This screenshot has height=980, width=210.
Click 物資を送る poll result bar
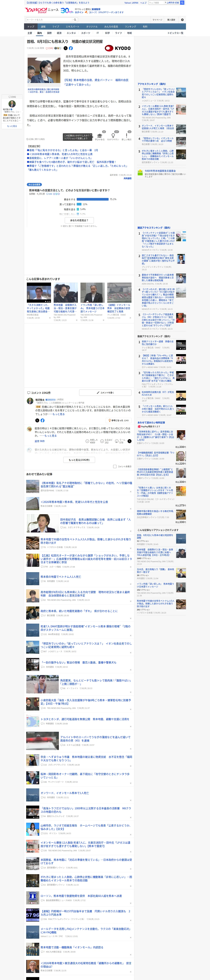78,209
